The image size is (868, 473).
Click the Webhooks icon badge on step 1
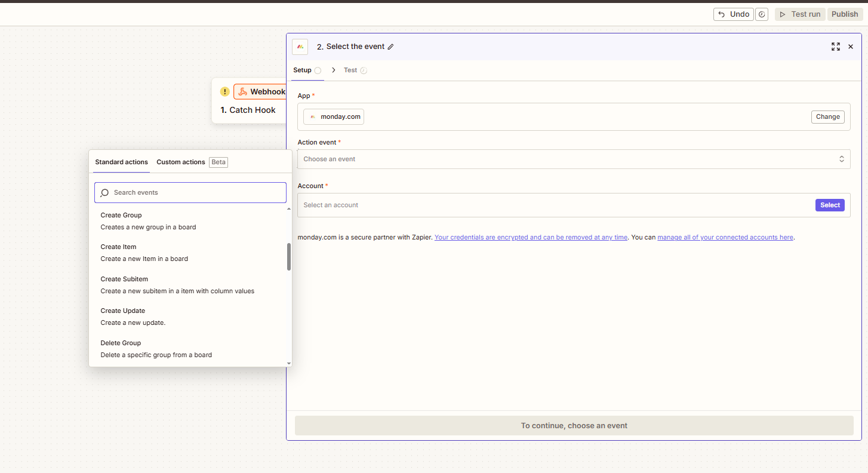point(243,91)
